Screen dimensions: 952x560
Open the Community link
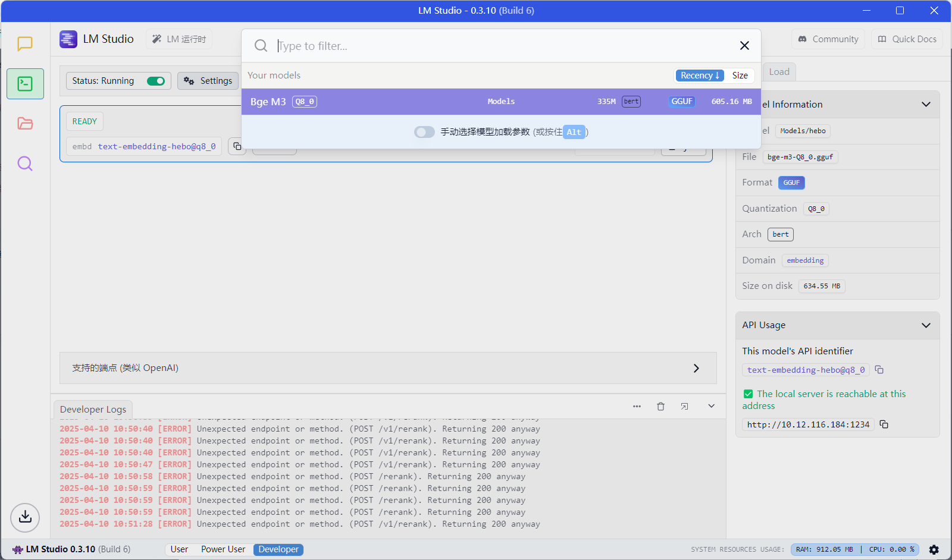coord(828,39)
